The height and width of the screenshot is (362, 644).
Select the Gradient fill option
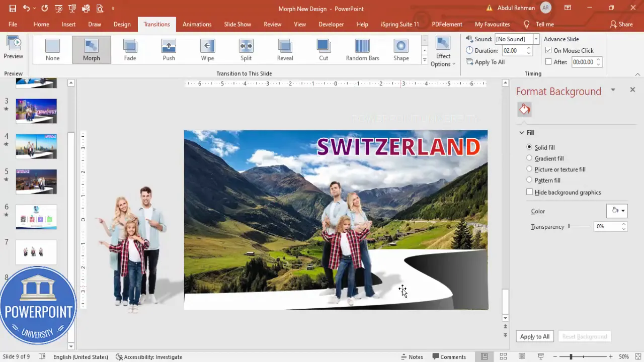click(x=529, y=158)
